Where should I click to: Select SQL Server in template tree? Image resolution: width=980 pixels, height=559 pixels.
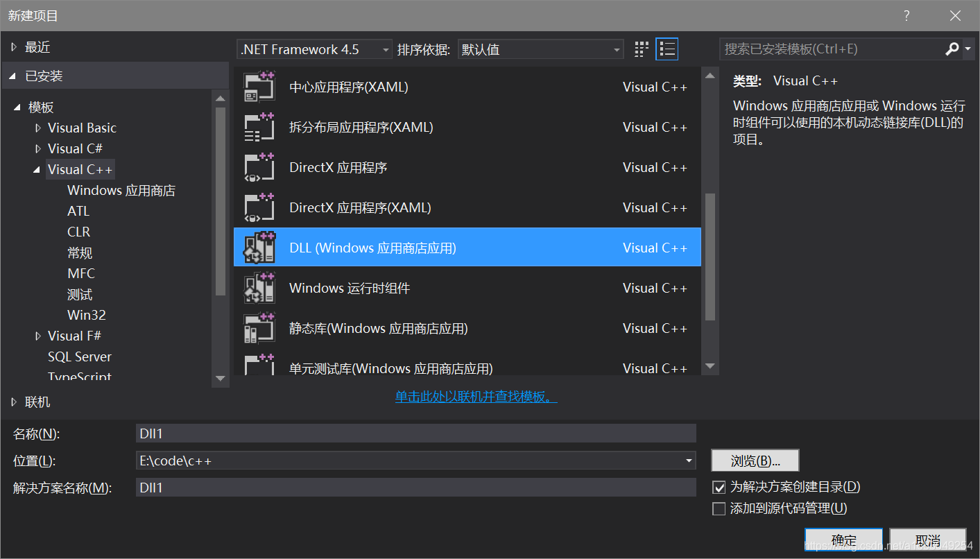[x=80, y=356]
